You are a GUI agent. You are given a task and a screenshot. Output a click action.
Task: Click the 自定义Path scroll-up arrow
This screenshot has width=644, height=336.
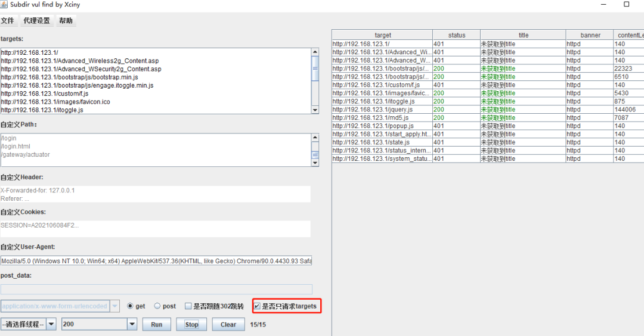pos(315,138)
